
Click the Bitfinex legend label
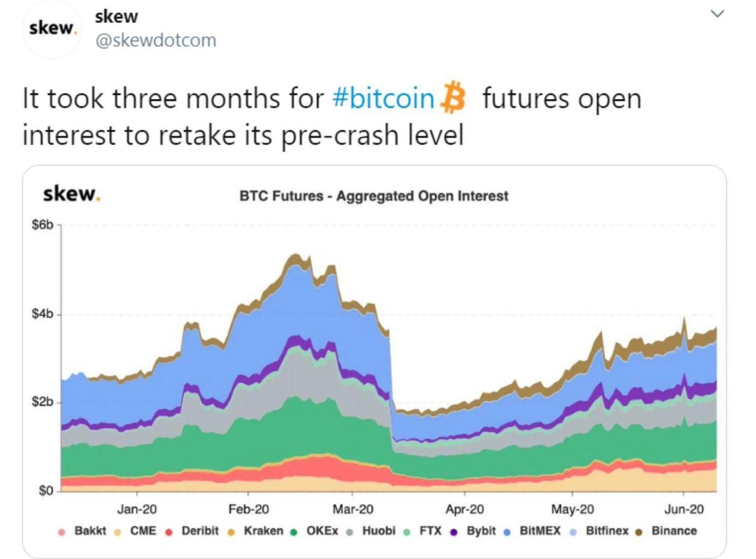[x=607, y=531]
